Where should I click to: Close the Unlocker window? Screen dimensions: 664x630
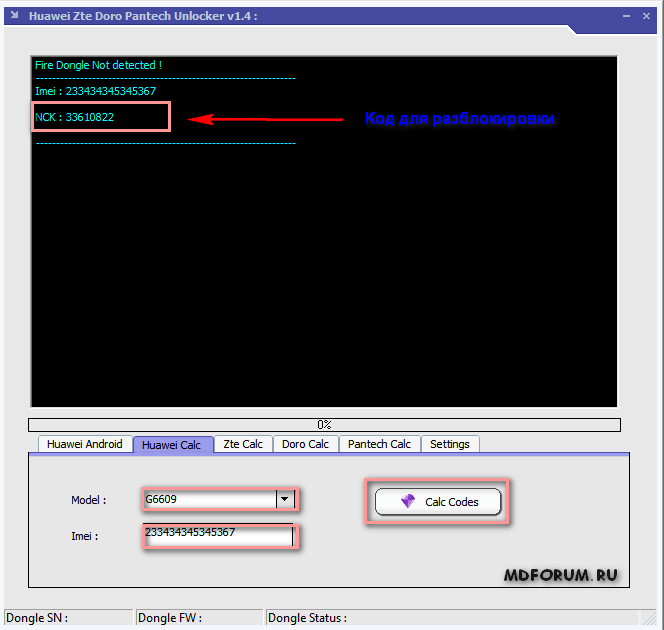tap(649, 16)
